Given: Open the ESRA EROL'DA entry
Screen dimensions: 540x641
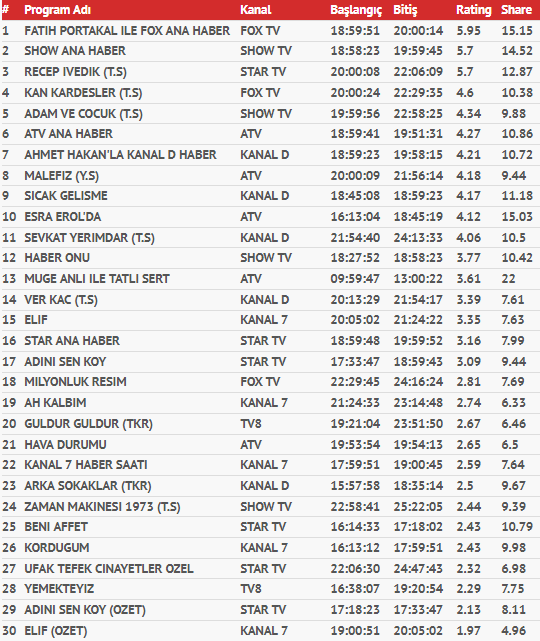Looking at the screenshot, I should [x=63, y=217].
